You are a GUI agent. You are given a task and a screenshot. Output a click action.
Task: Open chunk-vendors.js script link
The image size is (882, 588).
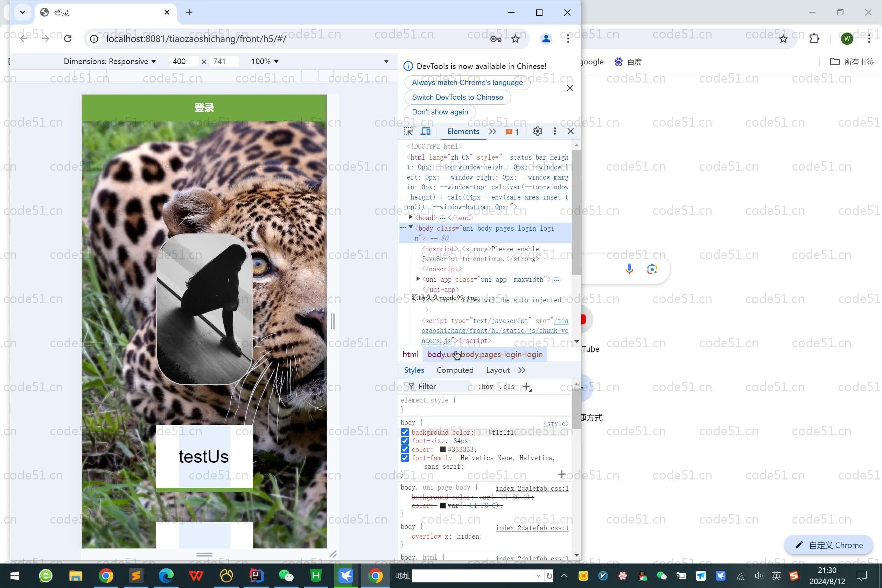click(x=495, y=331)
